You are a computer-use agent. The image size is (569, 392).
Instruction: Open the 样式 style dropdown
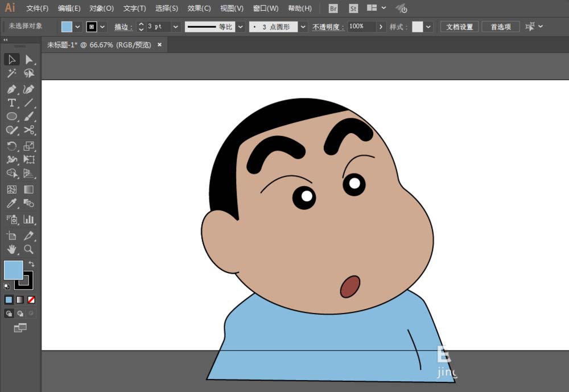(428, 27)
